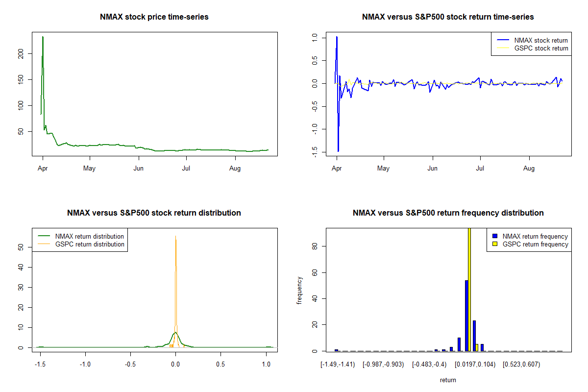This screenshot has width=588, height=392.
Task: Click the 'return frequency distribution' chart title
Action: (448, 213)
